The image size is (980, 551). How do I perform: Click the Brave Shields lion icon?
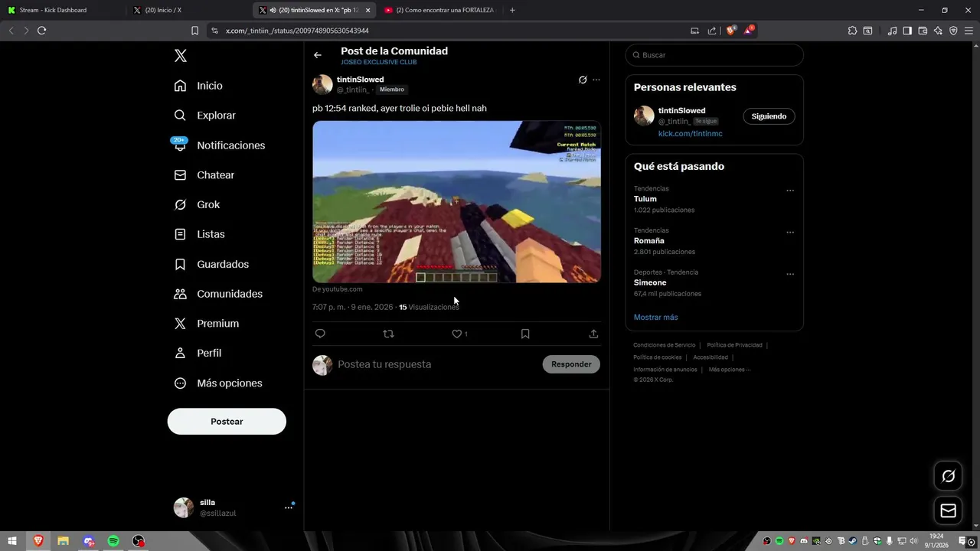[730, 31]
